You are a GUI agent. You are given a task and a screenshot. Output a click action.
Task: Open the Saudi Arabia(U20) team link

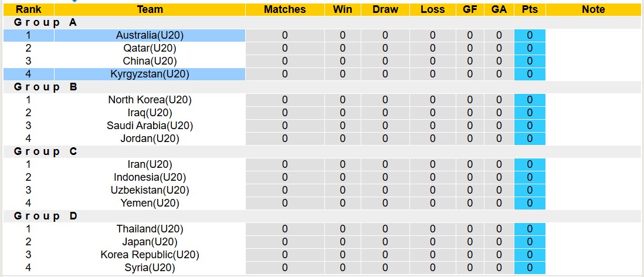pos(150,126)
